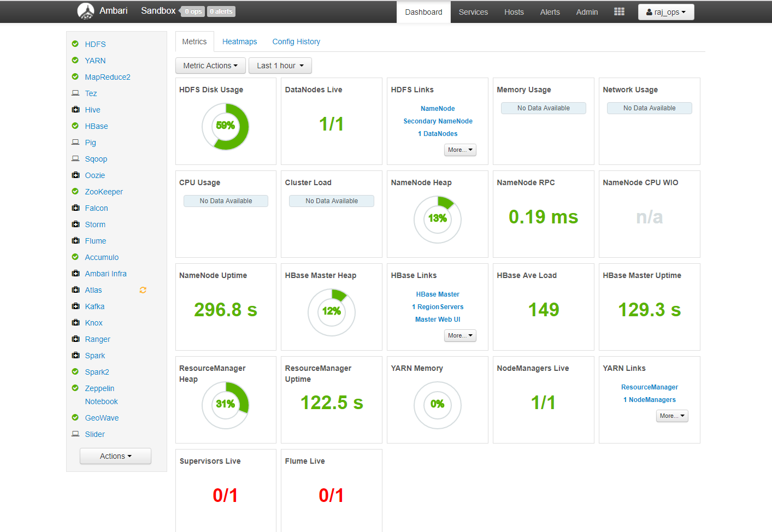The height and width of the screenshot is (532, 772).
Task: Open the 1 NodeManagers link
Action: pyautogui.click(x=650, y=400)
